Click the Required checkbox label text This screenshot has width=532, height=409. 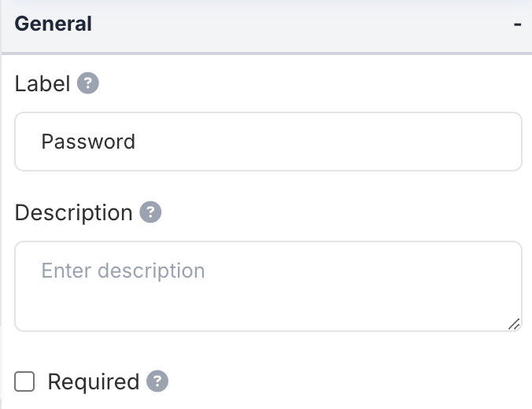coord(93,382)
